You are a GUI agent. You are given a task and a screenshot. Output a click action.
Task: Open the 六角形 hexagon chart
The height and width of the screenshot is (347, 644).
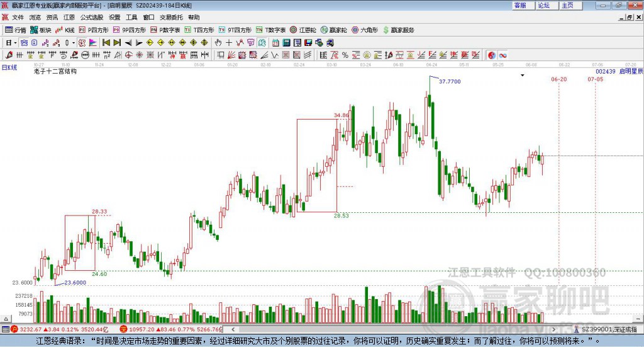(x=365, y=30)
